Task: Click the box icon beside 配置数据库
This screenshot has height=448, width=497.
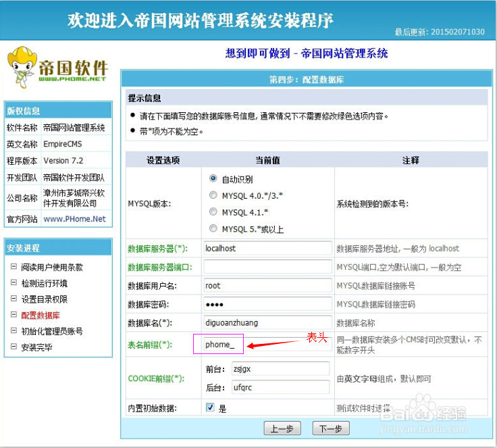Action: coord(14,314)
